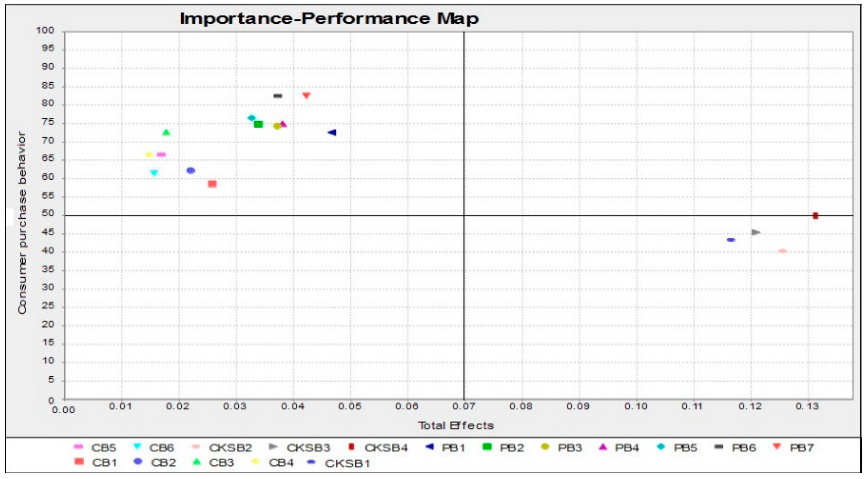This screenshot has height=479, width=868.
Task: Click the cyan CB6 inverted triangle point
Action: pos(154,173)
